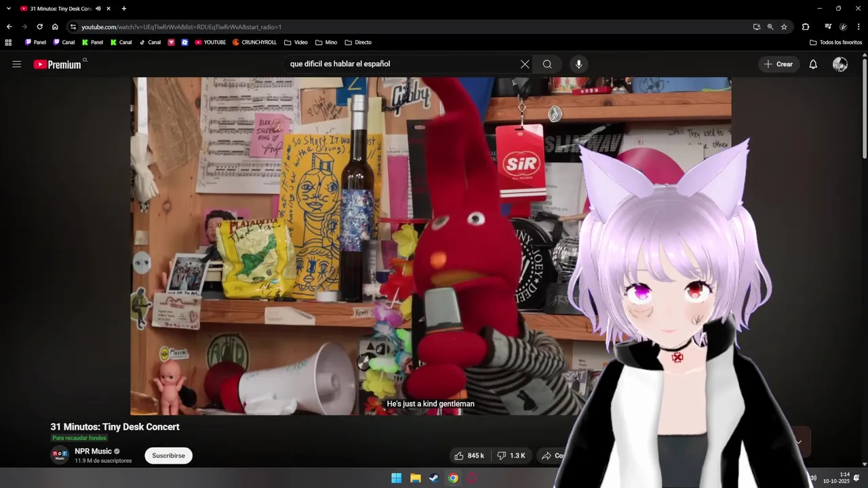This screenshot has width=868, height=488.
Task: Open Chrome three-dot menu
Action: click(859, 27)
